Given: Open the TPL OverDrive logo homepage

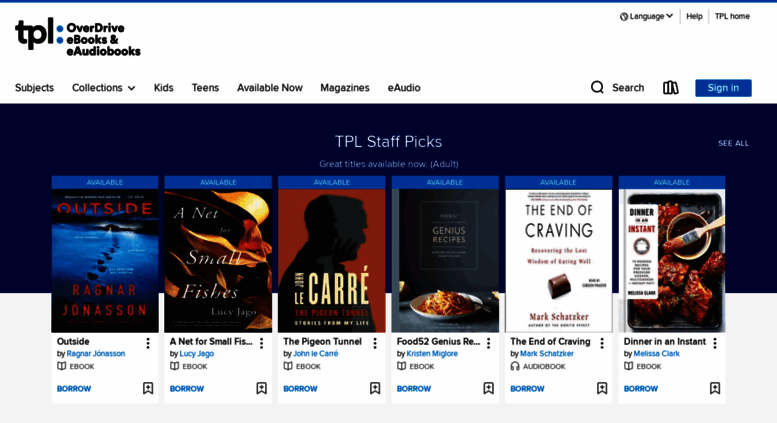Looking at the screenshot, I should point(78,37).
